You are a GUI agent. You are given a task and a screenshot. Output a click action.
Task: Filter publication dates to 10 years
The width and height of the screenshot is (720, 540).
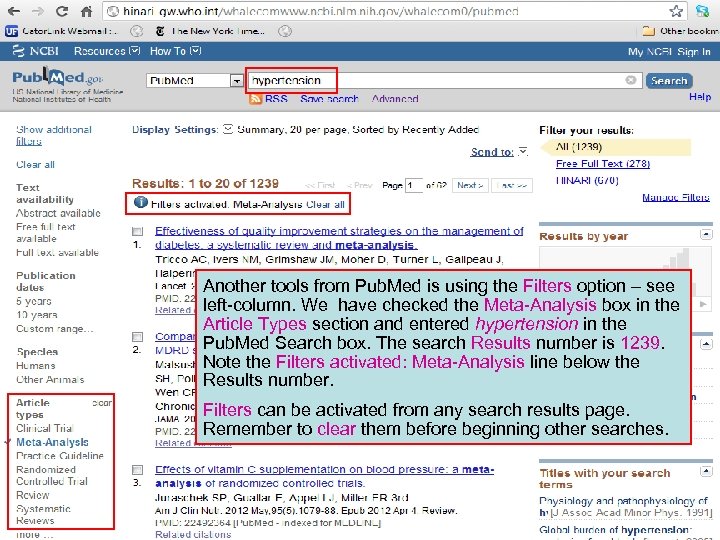pos(37,315)
